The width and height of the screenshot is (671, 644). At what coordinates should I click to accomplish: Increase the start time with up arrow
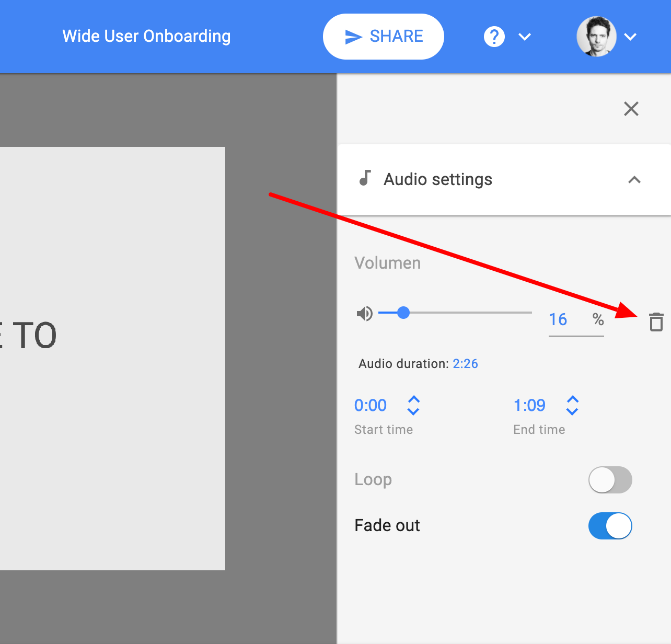(x=413, y=399)
